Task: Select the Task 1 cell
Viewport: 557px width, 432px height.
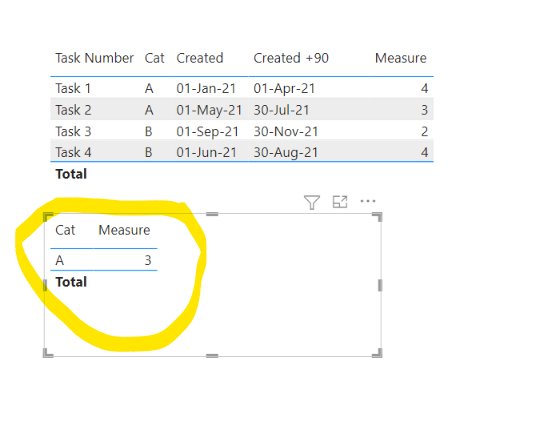Action: (x=73, y=88)
